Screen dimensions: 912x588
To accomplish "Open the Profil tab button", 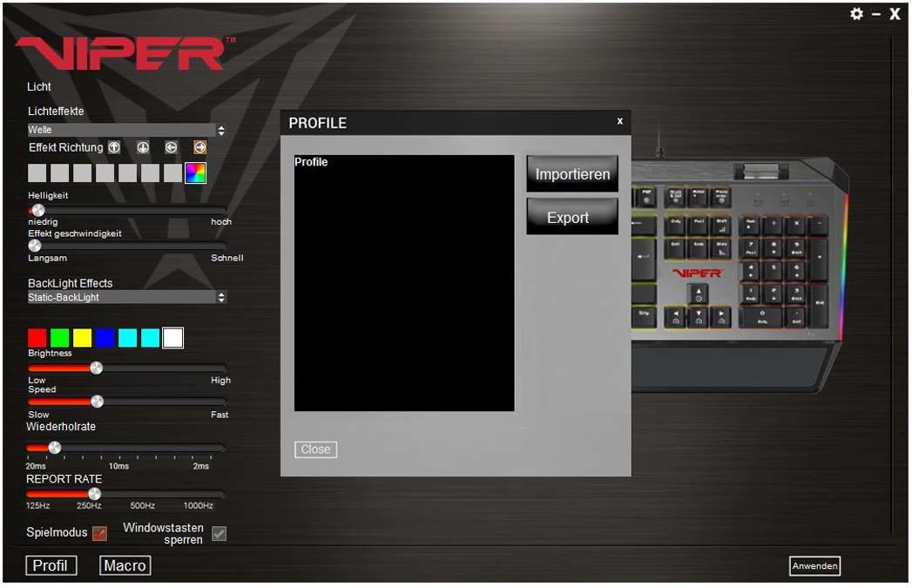I will (x=51, y=565).
